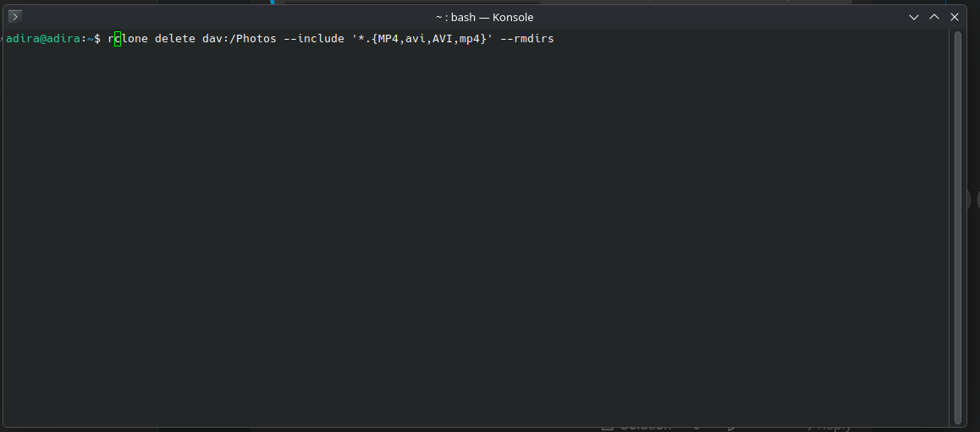Viewport: 980px width, 432px height.
Task: Close the Konsole window
Action: [x=955, y=17]
